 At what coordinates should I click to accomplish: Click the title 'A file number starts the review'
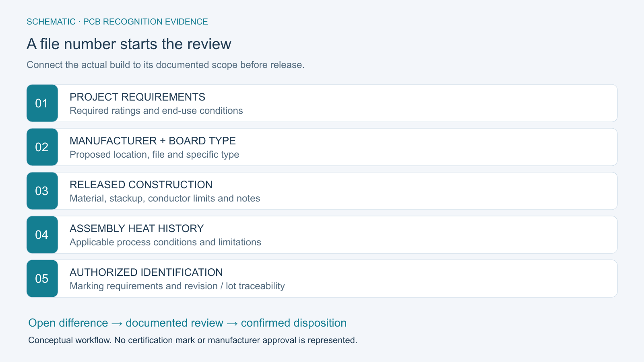[129, 44]
